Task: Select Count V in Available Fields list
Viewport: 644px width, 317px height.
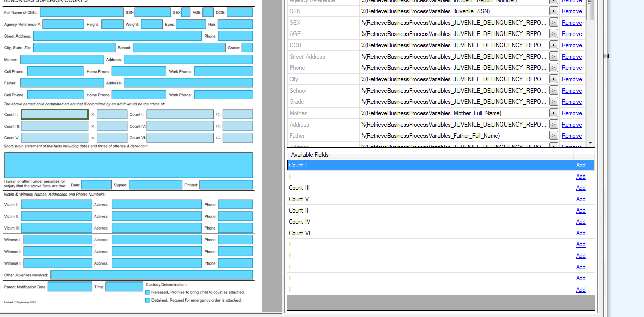Action: tap(299, 199)
